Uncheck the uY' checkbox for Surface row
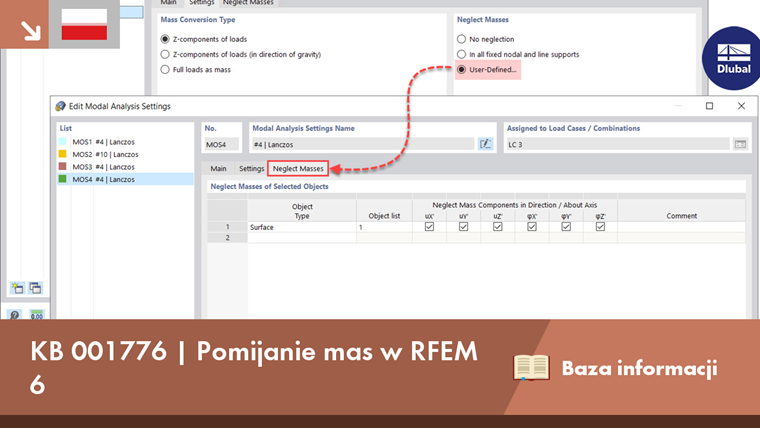760x428 pixels. coord(464,226)
